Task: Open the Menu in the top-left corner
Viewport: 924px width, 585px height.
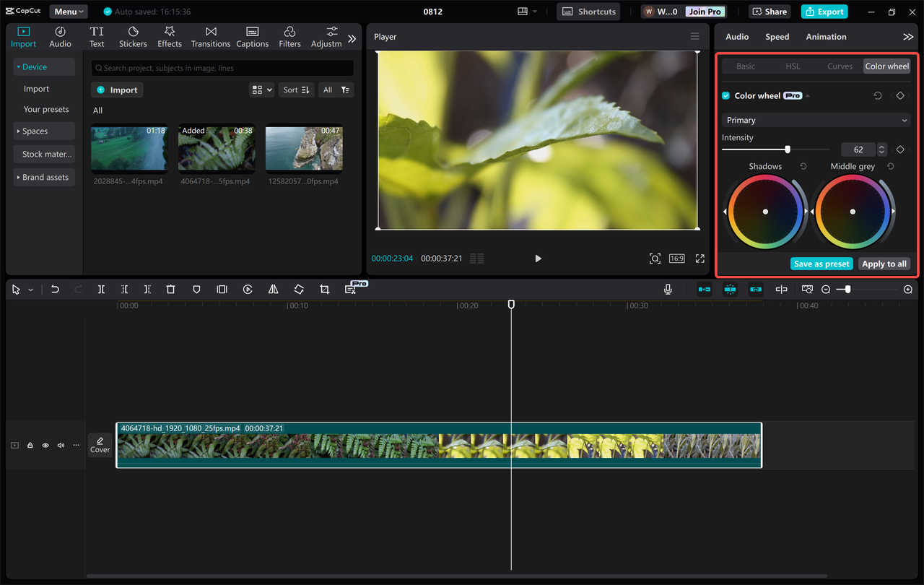Action: click(x=68, y=11)
